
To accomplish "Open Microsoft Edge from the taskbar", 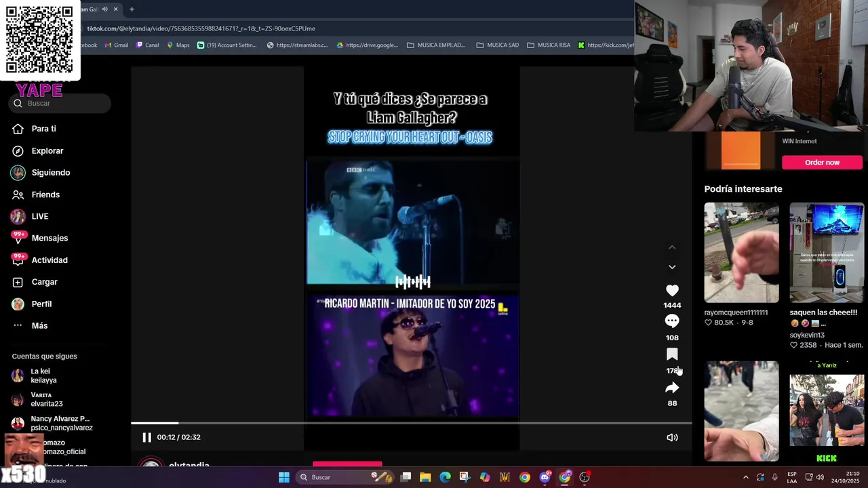I will click(x=445, y=477).
